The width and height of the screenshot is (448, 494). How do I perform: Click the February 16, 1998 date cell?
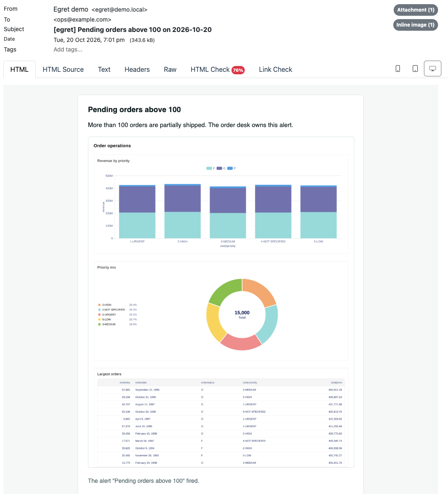point(146,433)
